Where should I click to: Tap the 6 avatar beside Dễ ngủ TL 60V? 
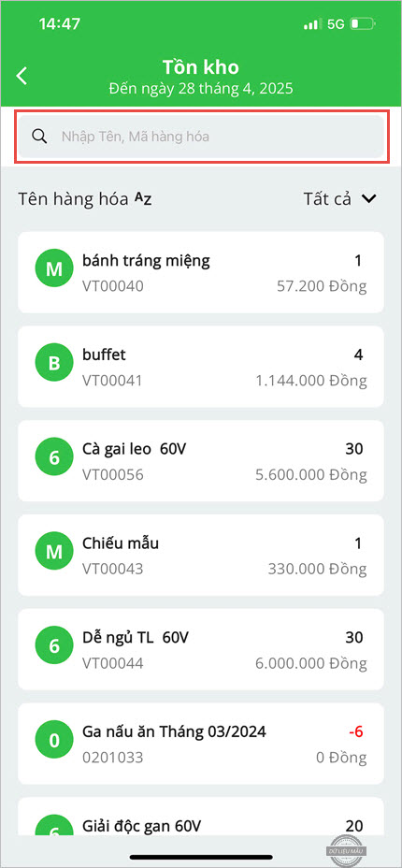tap(53, 646)
